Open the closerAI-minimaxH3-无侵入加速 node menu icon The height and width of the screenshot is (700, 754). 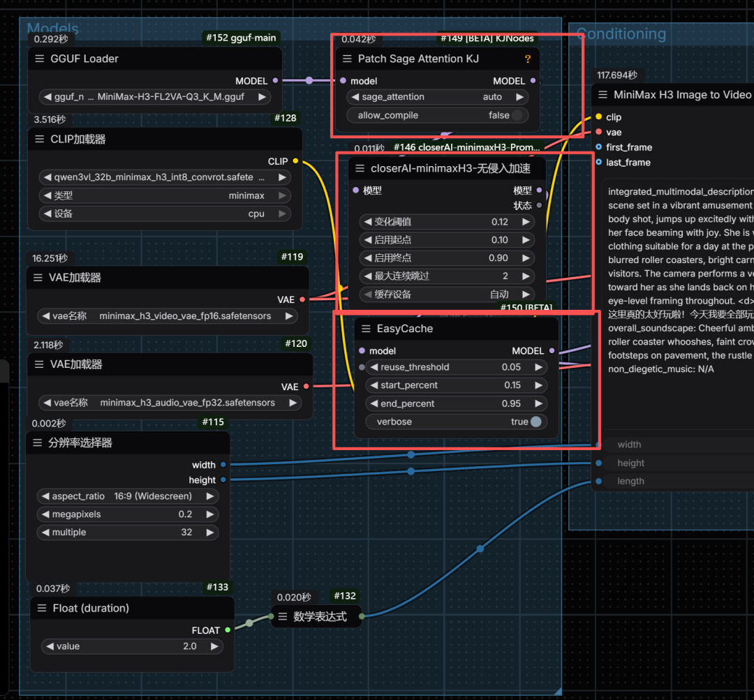click(360, 168)
